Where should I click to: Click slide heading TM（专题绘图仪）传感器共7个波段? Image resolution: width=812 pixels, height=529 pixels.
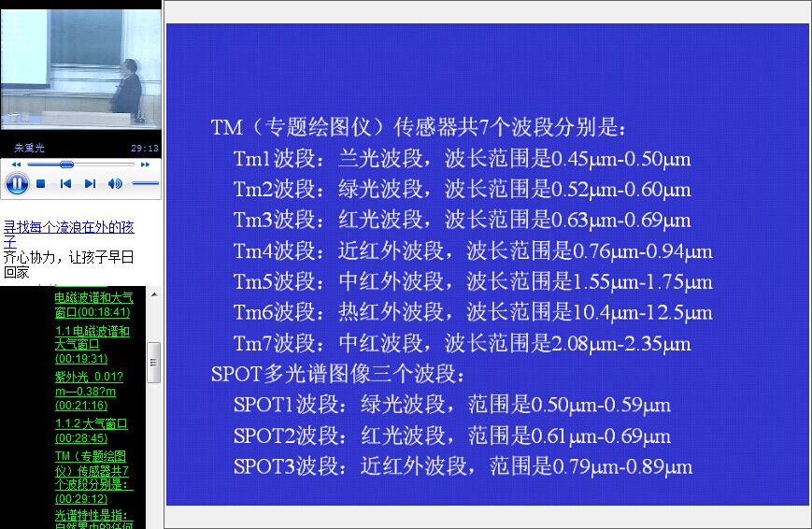[x=419, y=127]
